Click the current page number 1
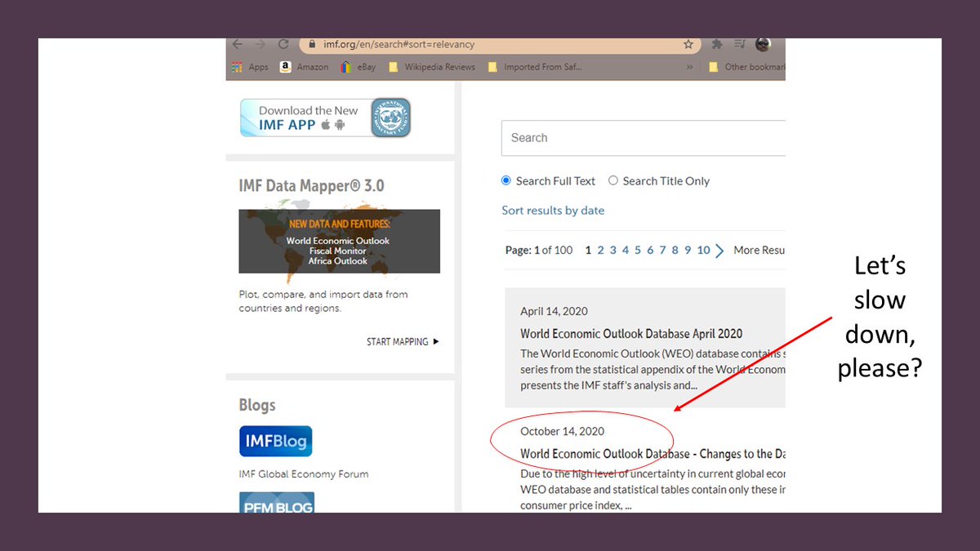The width and height of the screenshot is (980, 551). pos(588,250)
